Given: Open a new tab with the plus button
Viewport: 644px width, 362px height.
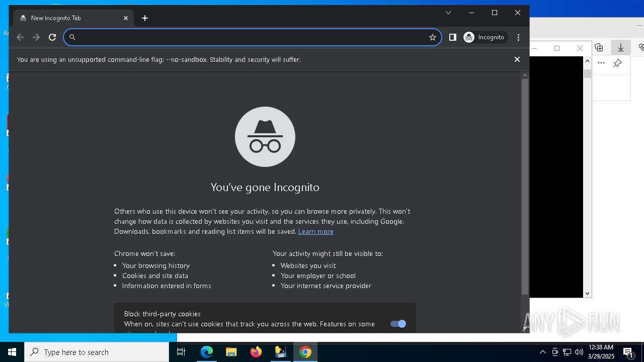Looking at the screenshot, I should 145,18.
